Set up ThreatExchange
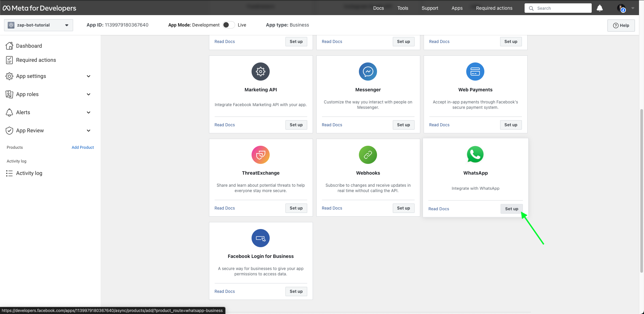 [296, 208]
